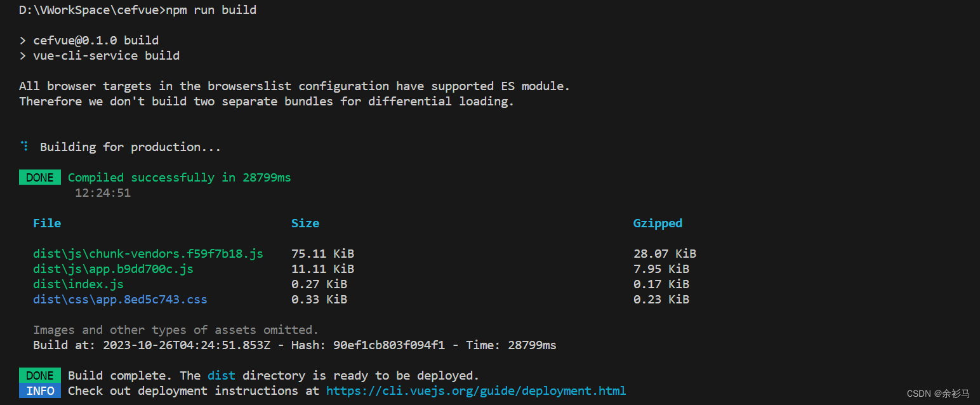The image size is (980, 405).
Task: Open the vuejs.org deployment instructions link
Action: coord(475,390)
